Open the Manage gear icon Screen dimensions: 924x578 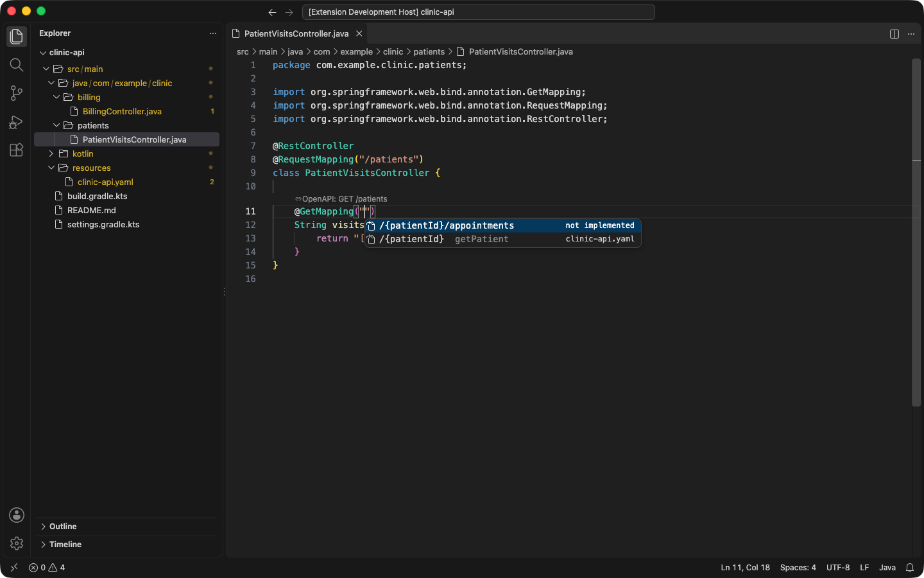click(17, 543)
